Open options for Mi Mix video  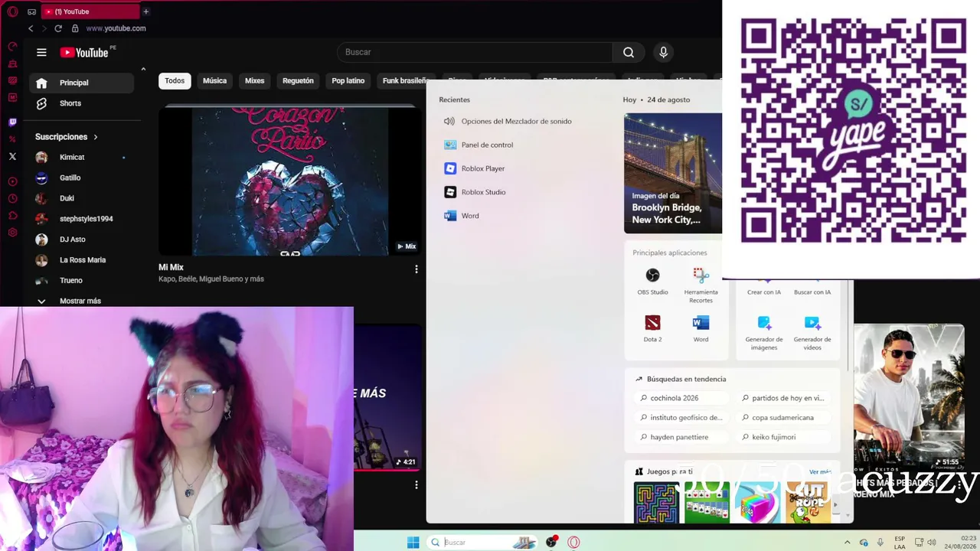pos(416,269)
